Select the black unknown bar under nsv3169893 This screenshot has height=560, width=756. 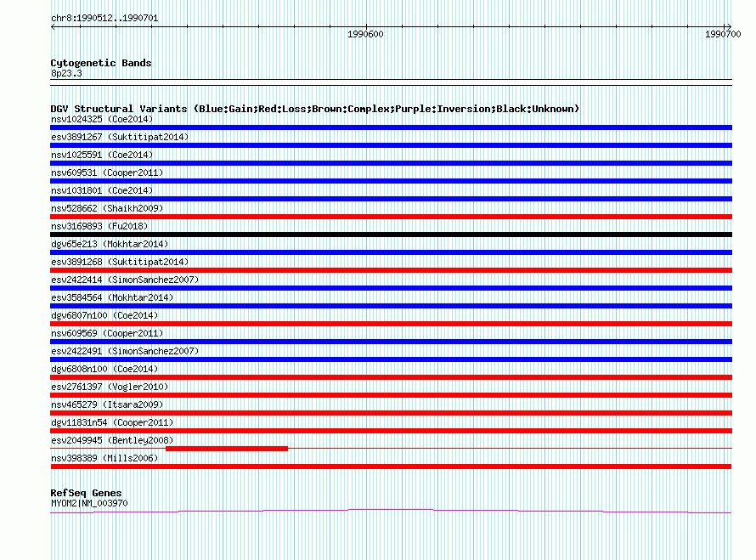click(391, 235)
